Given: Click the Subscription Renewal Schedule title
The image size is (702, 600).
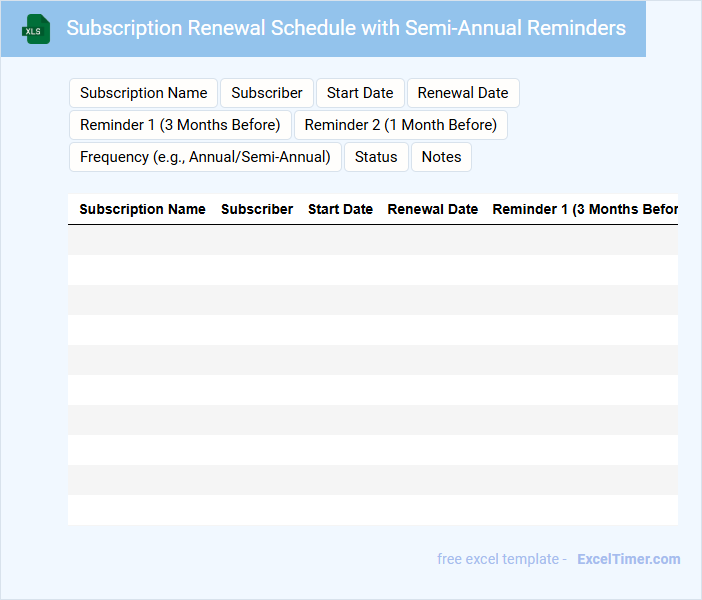Looking at the screenshot, I should (x=346, y=28).
